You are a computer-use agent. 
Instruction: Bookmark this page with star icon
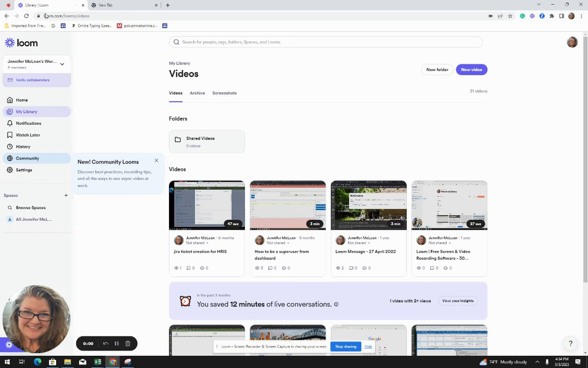[510, 16]
